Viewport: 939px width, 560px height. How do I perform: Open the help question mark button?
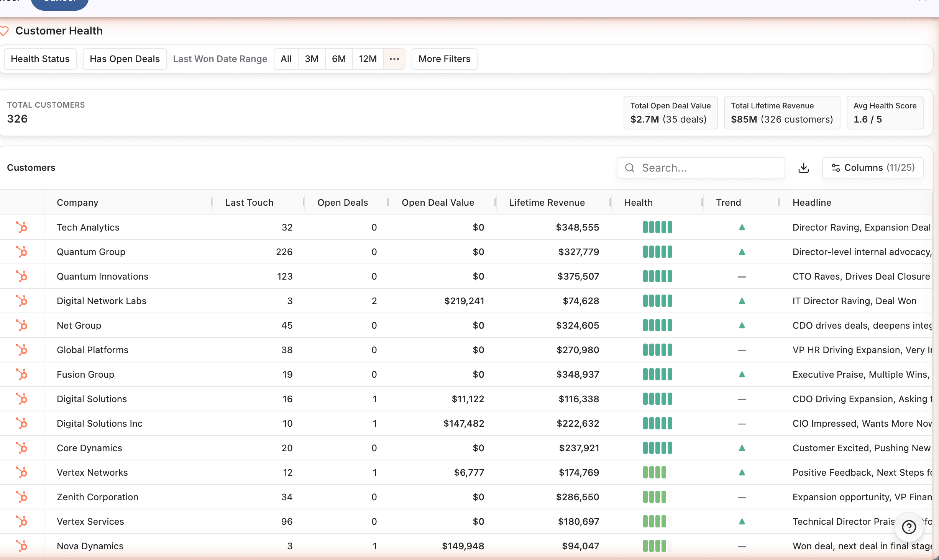tap(909, 527)
